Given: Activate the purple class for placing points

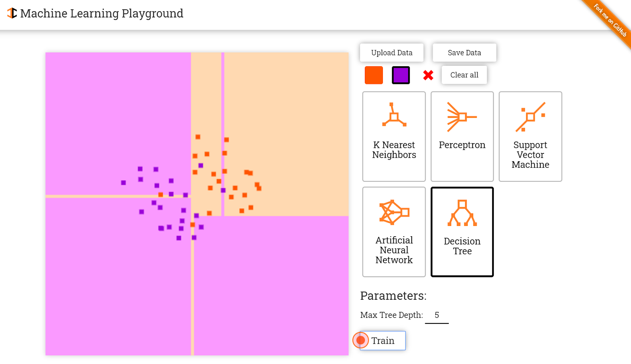Looking at the screenshot, I should (x=400, y=75).
